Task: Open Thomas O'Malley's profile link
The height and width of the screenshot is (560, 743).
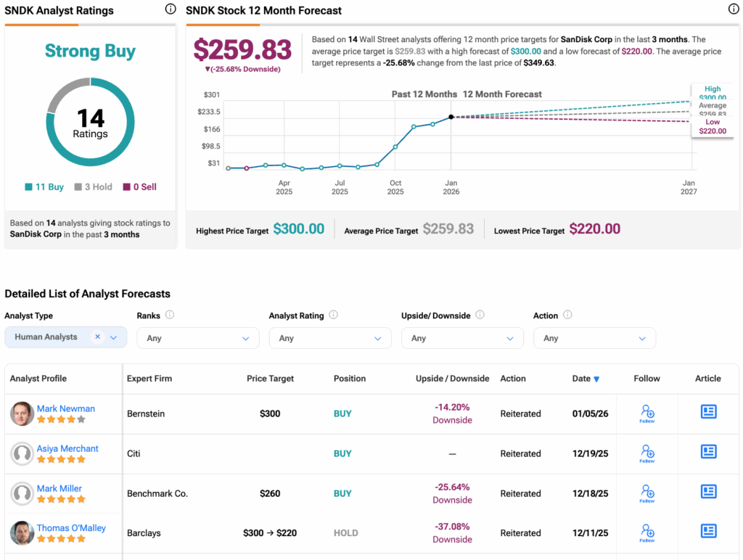Action: click(x=71, y=528)
